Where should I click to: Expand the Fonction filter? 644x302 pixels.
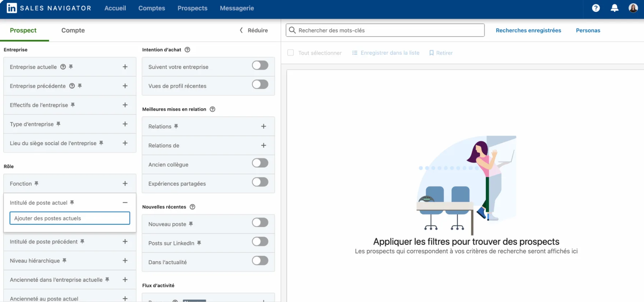click(x=125, y=183)
